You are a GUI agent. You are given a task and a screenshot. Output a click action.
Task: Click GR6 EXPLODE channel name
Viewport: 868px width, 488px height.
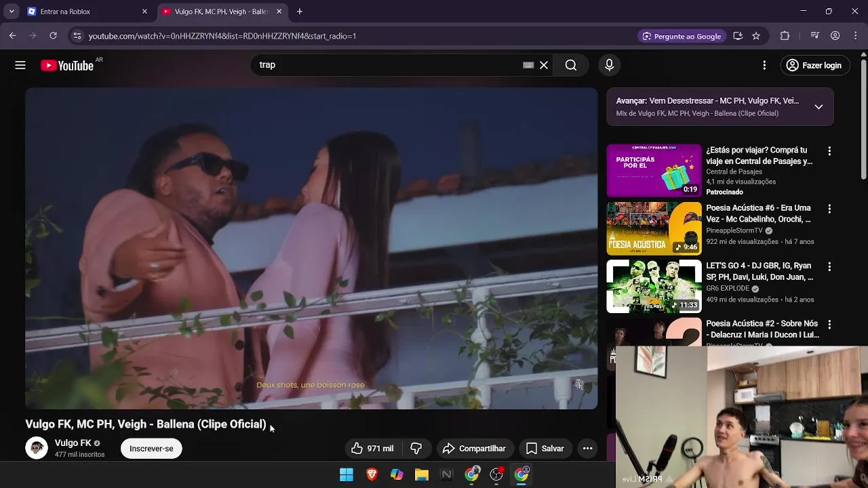pos(728,288)
